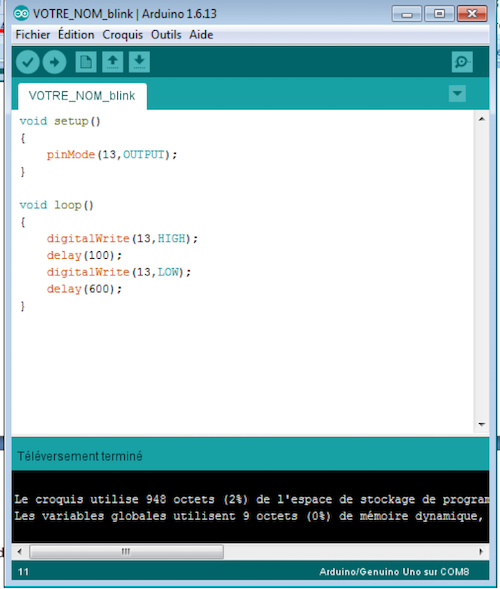The height and width of the screenshot is (589, 500).
Task: Open the Outils menu
Action: (x=166, y=35)
